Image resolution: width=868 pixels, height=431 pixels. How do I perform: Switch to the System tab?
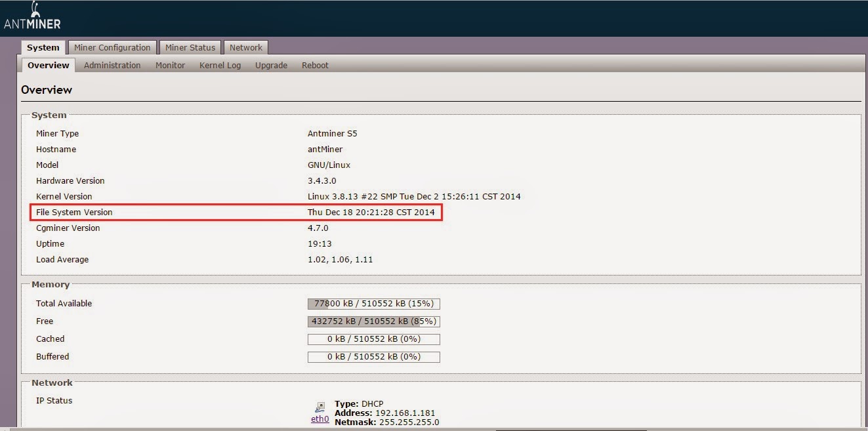coord(43,47)
